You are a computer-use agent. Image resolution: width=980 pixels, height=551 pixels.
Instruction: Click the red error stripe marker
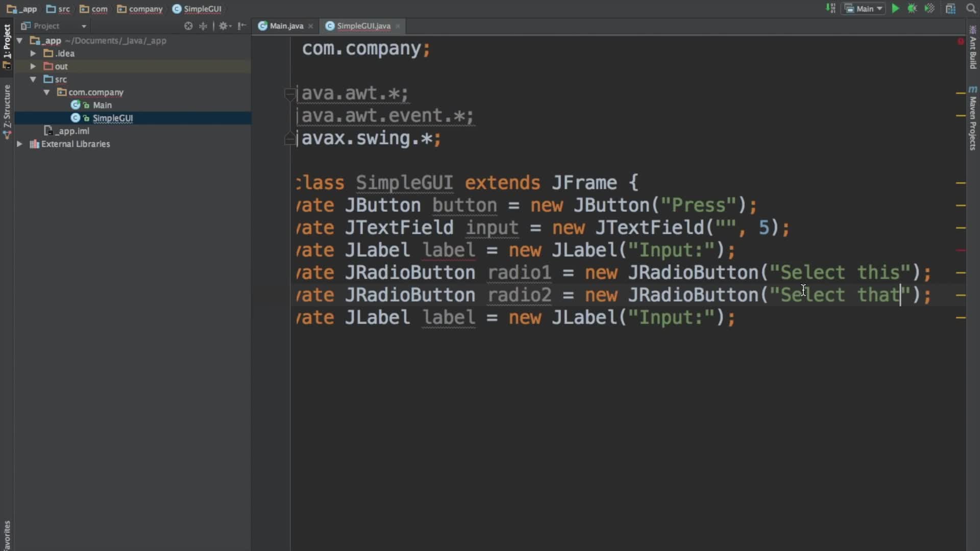tap(961, 250)
